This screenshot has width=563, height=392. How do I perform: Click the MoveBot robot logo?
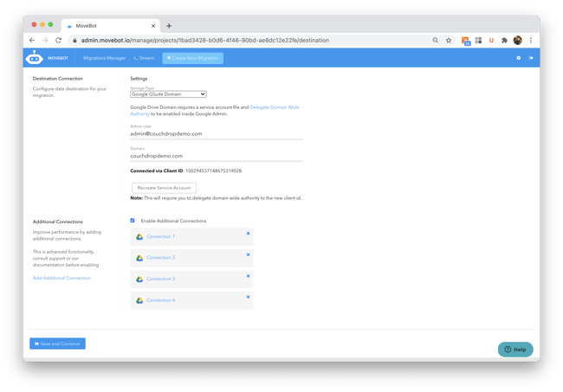click(x=35, y=58)
